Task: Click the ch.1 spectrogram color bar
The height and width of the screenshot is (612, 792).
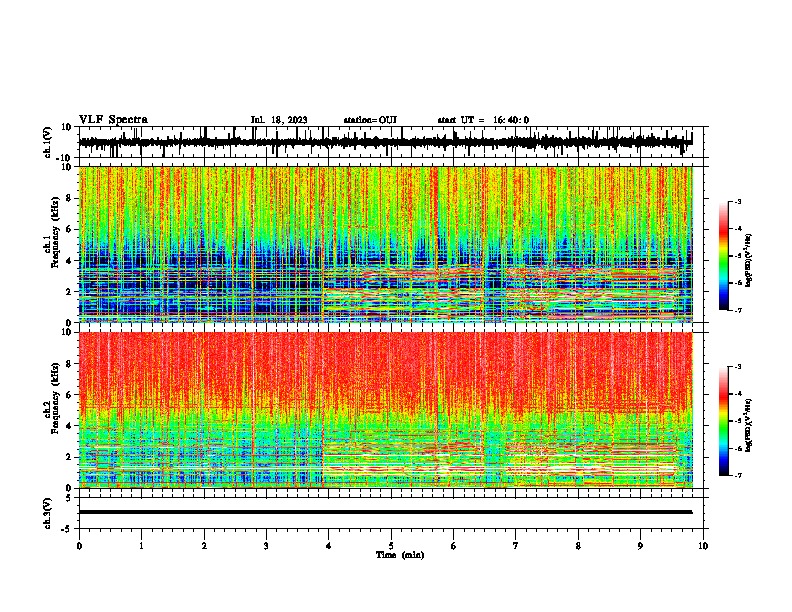Action: (723, 255)
